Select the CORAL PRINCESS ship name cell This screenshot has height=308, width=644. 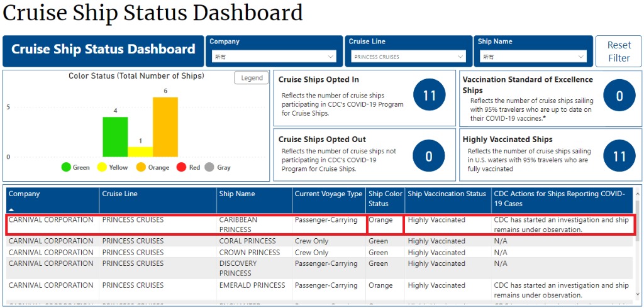click(x=254, y=241)
